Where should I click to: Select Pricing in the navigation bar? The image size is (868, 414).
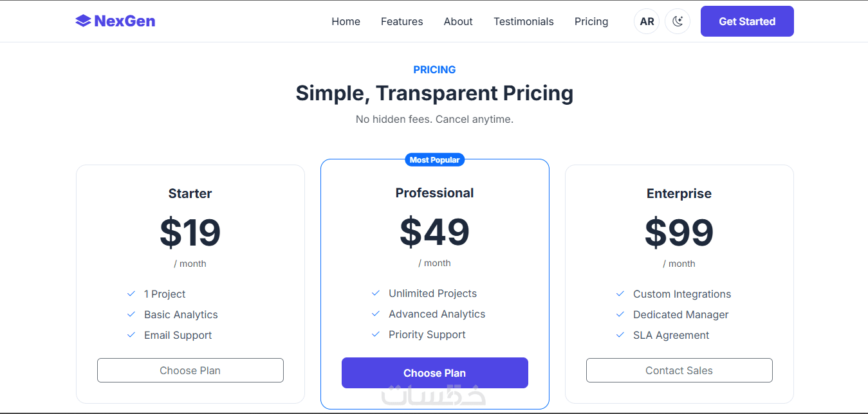pos(591,21)
